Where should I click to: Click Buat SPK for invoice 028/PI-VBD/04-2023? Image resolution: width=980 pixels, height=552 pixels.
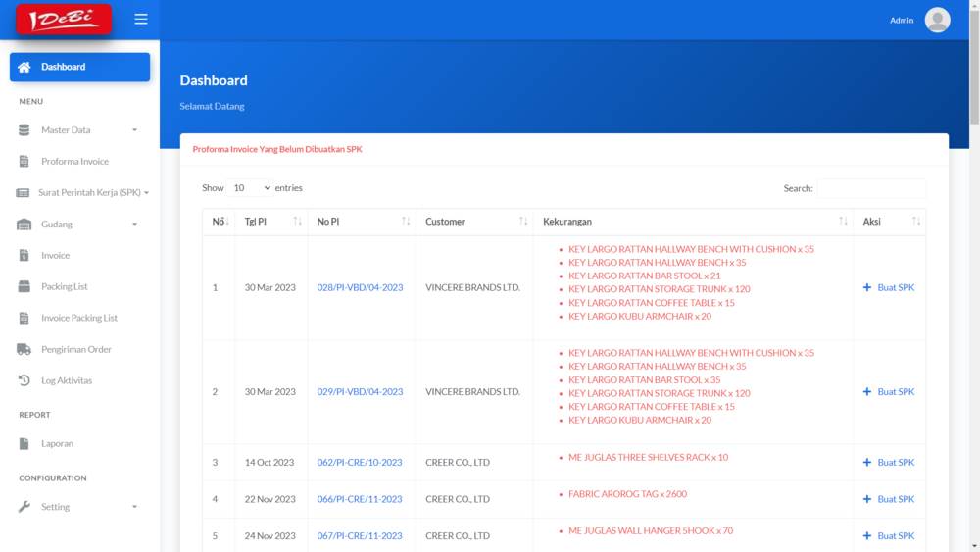(890, 288)
